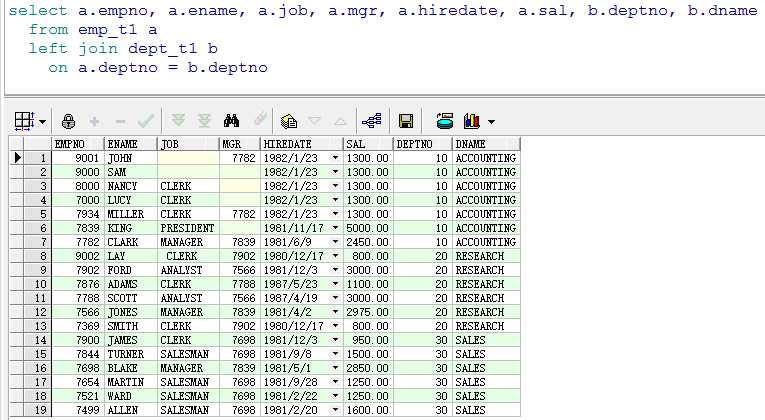This screenshot has height=420, width=765.
Task: Click the linked query tree icon
Action: [372, 120]
